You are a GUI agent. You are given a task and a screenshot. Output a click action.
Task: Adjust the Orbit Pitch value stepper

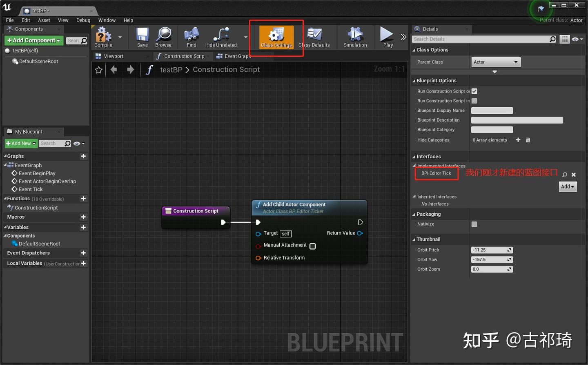pyautogui.click(x=509, y=250)
